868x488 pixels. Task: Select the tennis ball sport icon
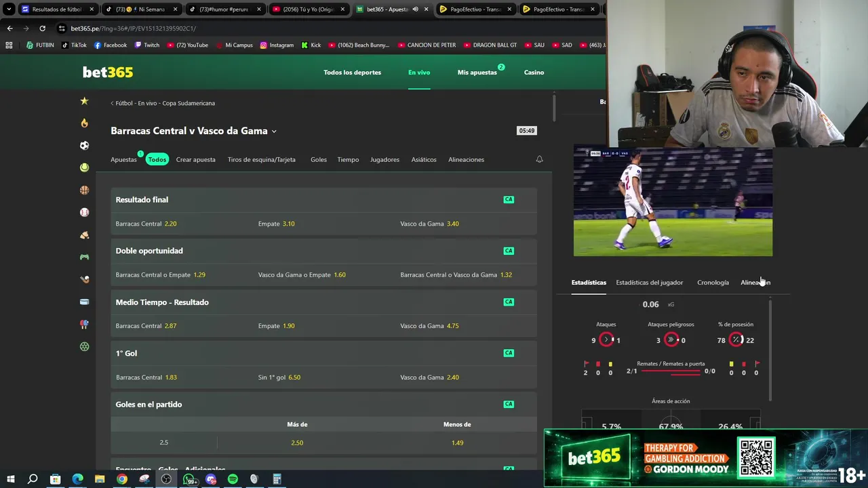tap(84, 167)
